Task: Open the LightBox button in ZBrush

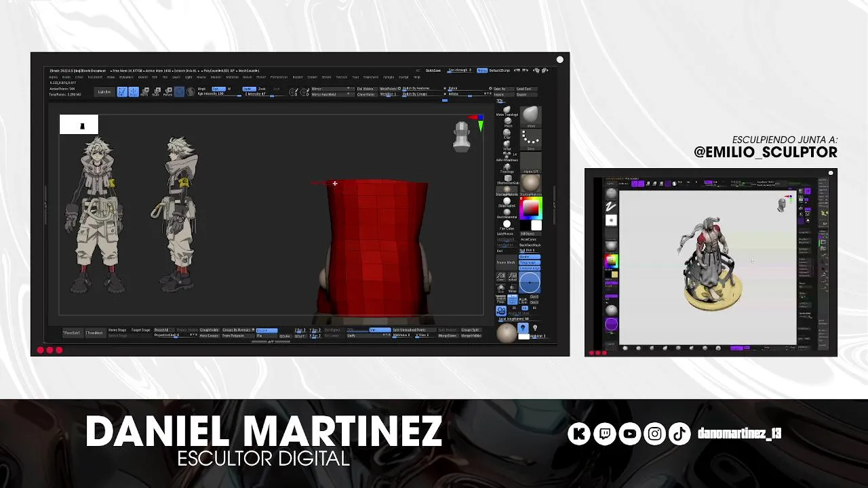Action: click(104, 91)
